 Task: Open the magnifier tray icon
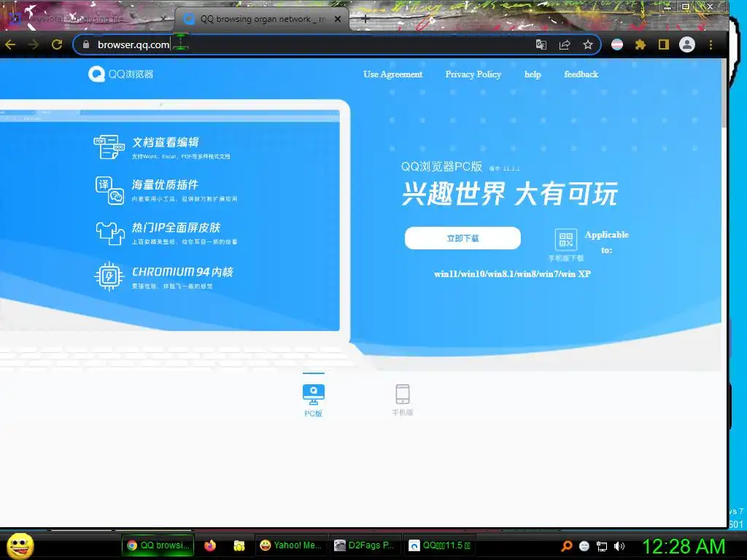567,545
